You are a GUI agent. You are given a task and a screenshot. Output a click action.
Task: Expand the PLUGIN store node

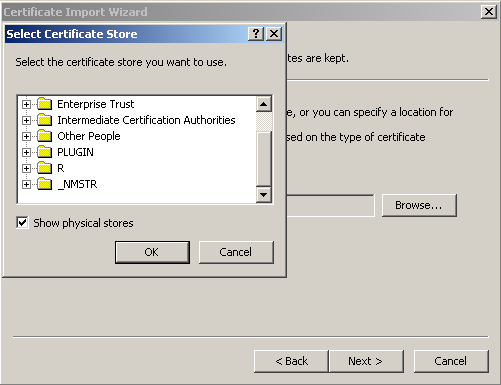tap(26, 152)
